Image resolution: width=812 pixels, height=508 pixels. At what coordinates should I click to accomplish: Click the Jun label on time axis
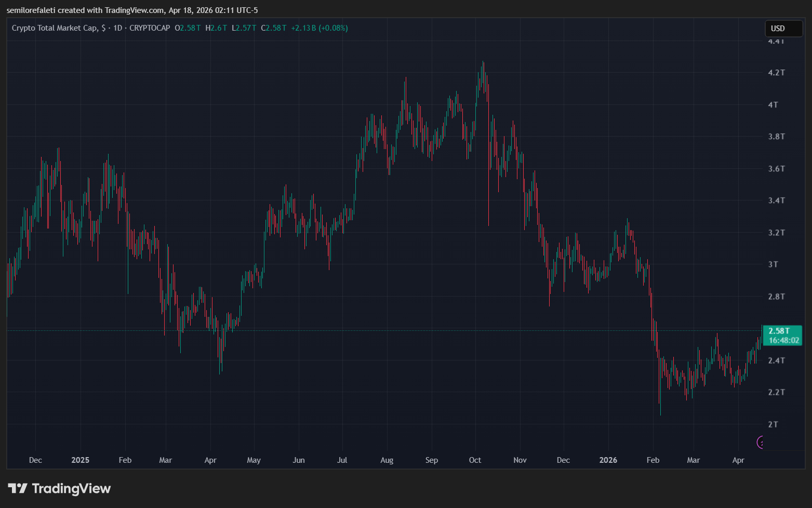point(299,460)
